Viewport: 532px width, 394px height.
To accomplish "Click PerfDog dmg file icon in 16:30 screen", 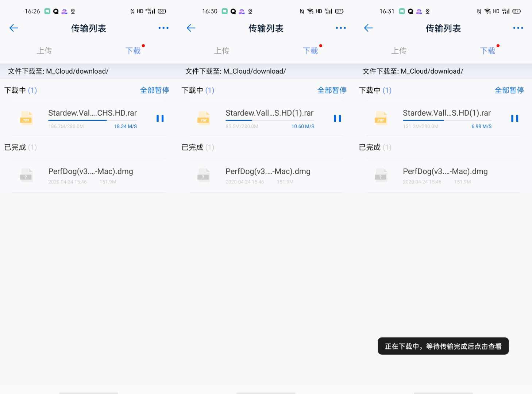I will tap(204, 175).
